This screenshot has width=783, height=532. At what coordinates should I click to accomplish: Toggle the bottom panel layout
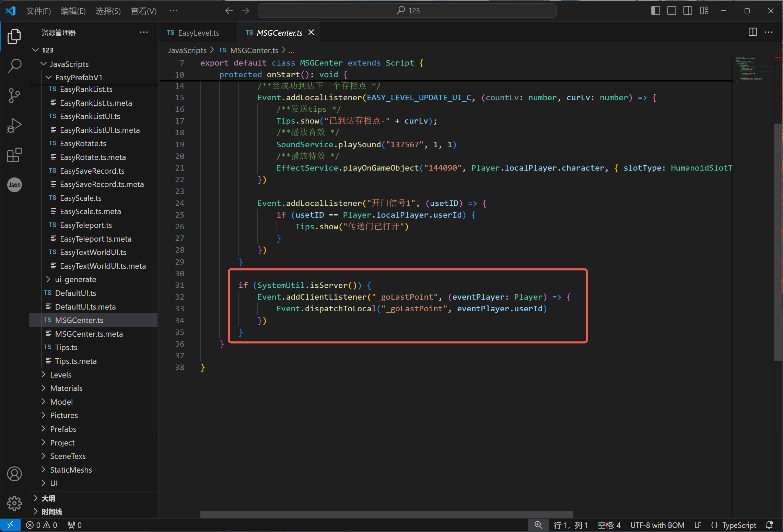click(x=671, y=11)
